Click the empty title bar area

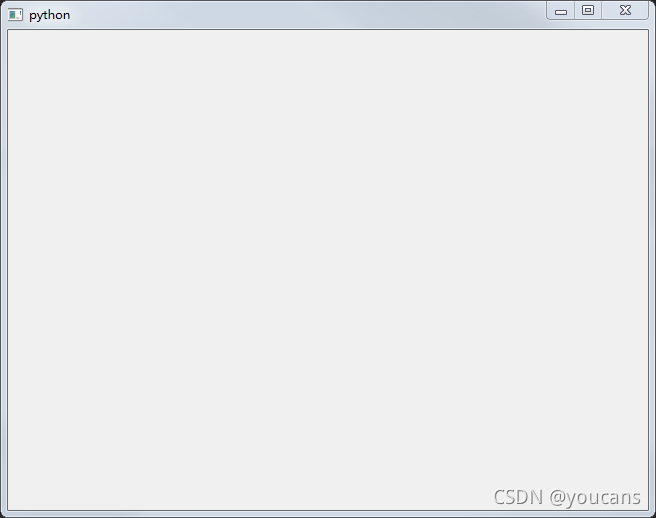[308, 15]
